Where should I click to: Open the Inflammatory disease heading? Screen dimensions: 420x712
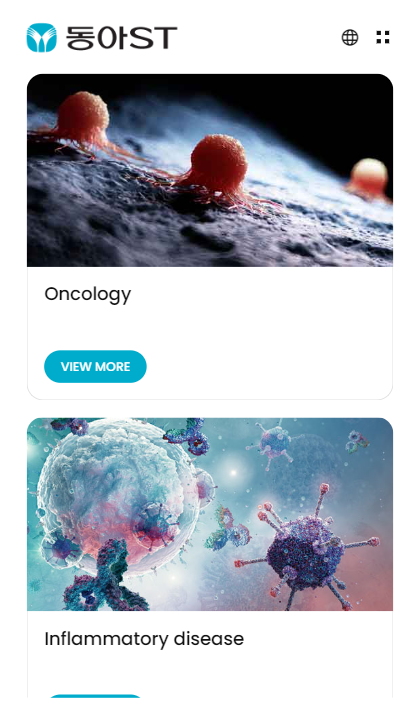(x=144, y=639)
